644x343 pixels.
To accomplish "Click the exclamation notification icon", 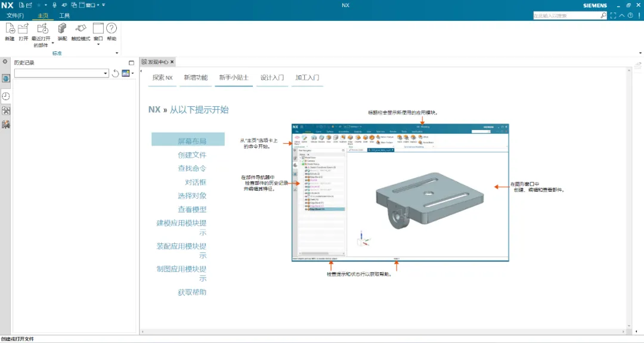I will point(639,16).
